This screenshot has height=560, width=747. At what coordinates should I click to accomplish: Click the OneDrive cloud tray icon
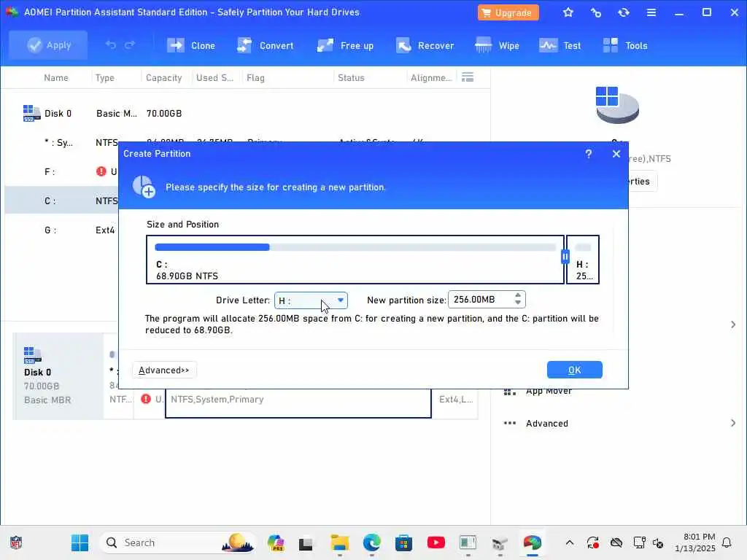[x=616, y=542]
